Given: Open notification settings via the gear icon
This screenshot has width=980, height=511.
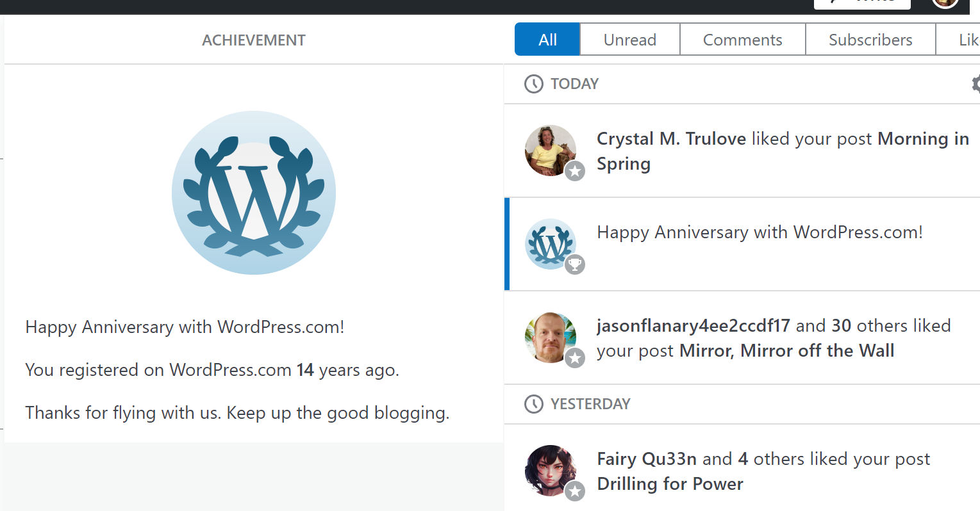Looking at the screenshot, I should click(x=976, y=84).
